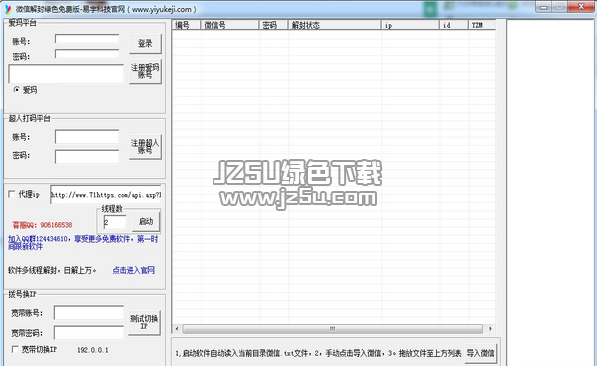Click the 登录 login button
The height and width of the screenshot is (366, 597).
pyautogui.click(x=145, y=44)
